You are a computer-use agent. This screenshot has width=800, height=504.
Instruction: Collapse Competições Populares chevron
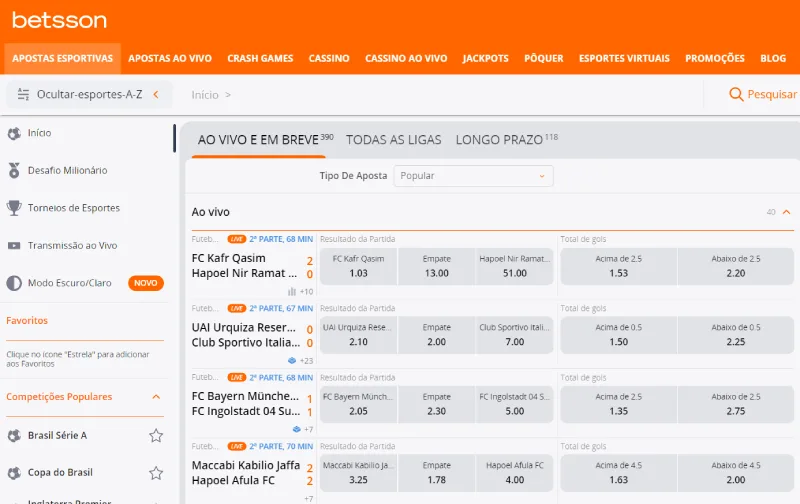click(156, 397)
